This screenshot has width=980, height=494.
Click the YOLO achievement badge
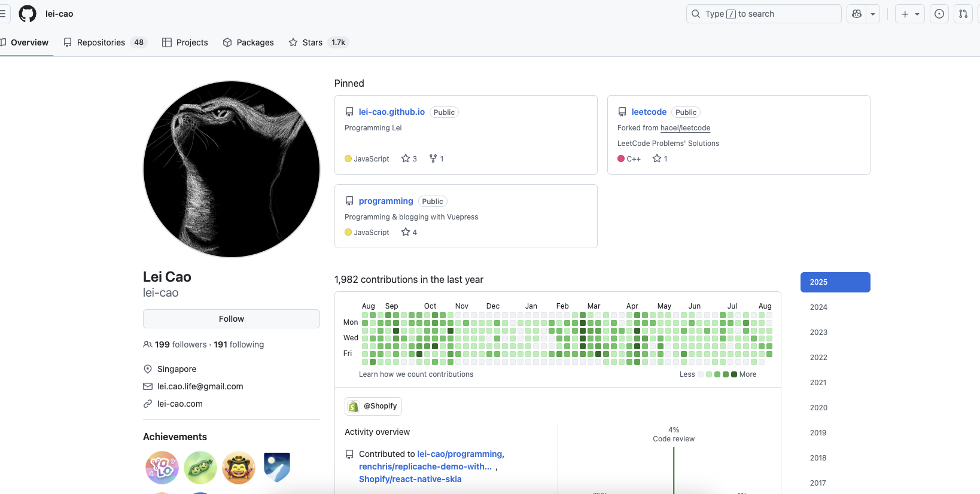tap(162, 468)
